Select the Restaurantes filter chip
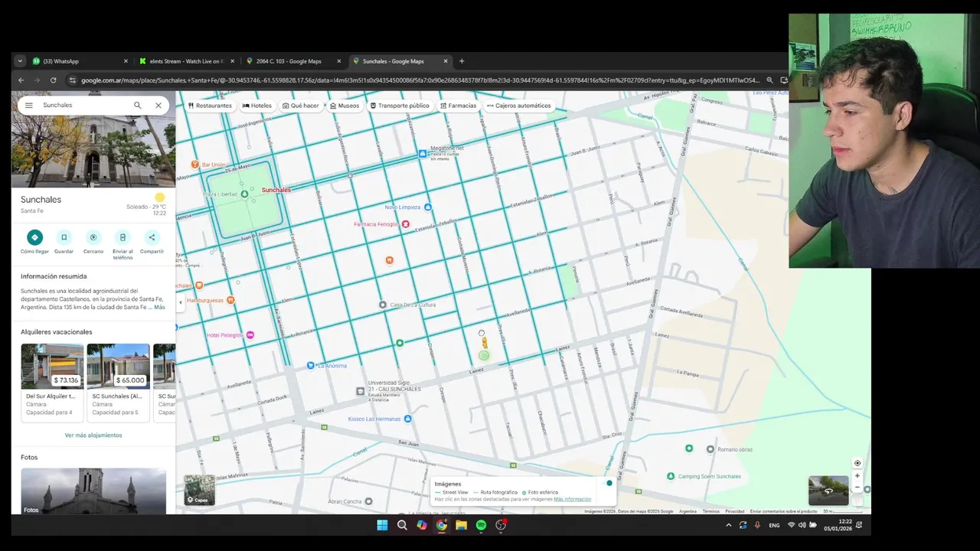 click(x=210, y=106)
